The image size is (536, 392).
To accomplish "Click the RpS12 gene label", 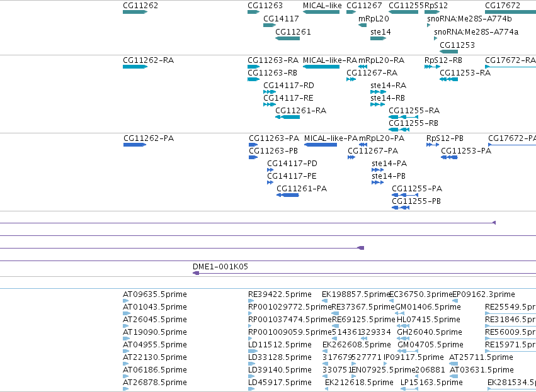I will tap(436, 6).
